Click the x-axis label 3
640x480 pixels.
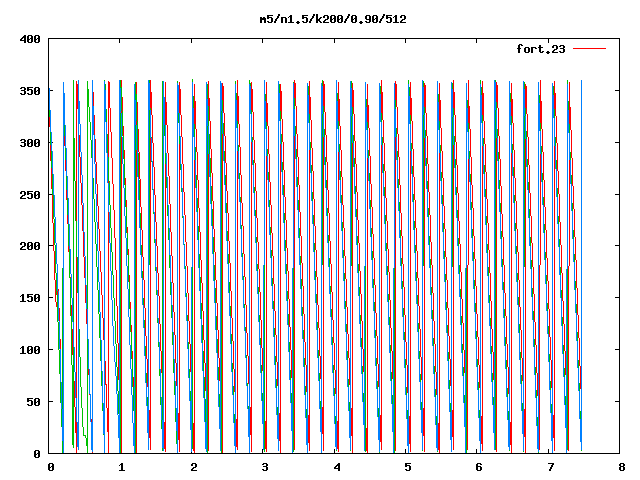[265, 467]
